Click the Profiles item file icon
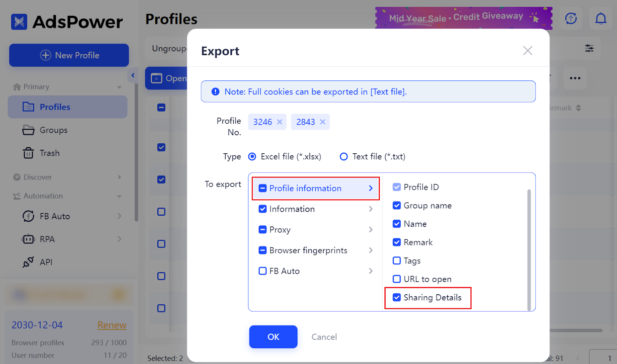Viewport: 617px width, 364px height. click(29, 107)
